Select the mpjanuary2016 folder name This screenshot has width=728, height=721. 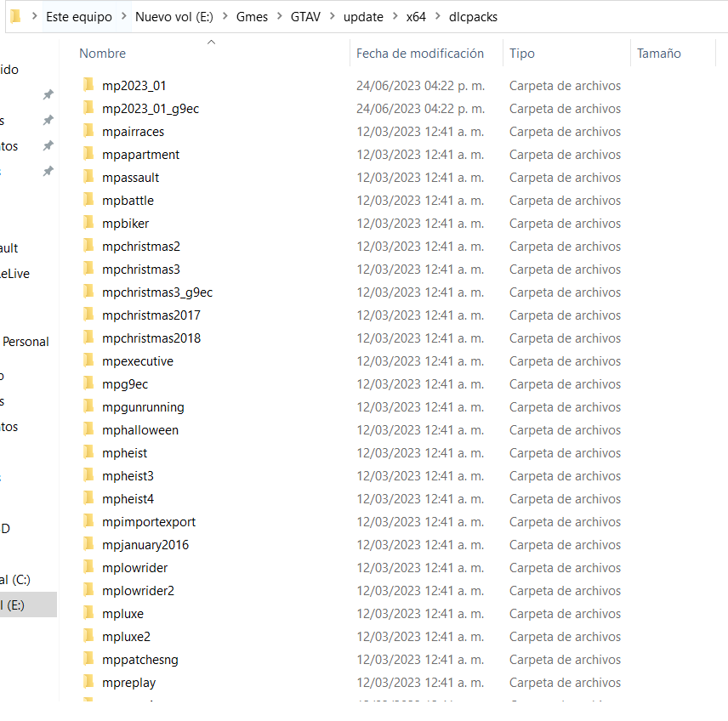(145, 545)
